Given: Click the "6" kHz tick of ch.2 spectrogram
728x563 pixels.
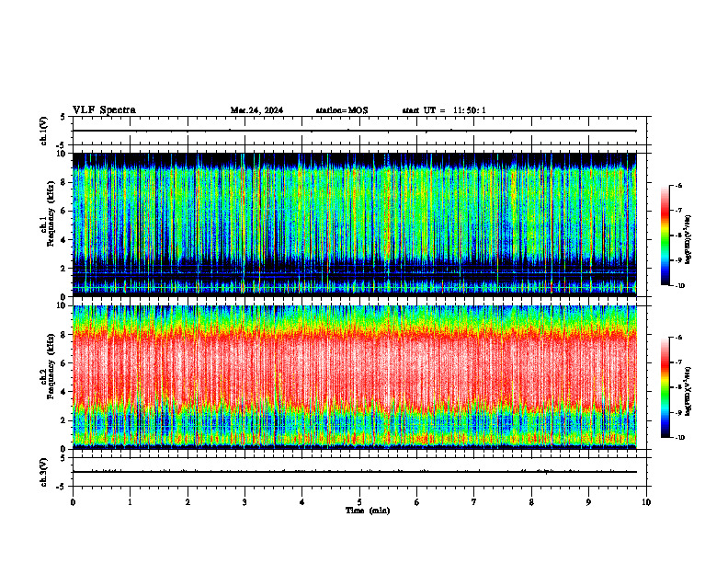Looking at the screenshot, I should (64, 363).
